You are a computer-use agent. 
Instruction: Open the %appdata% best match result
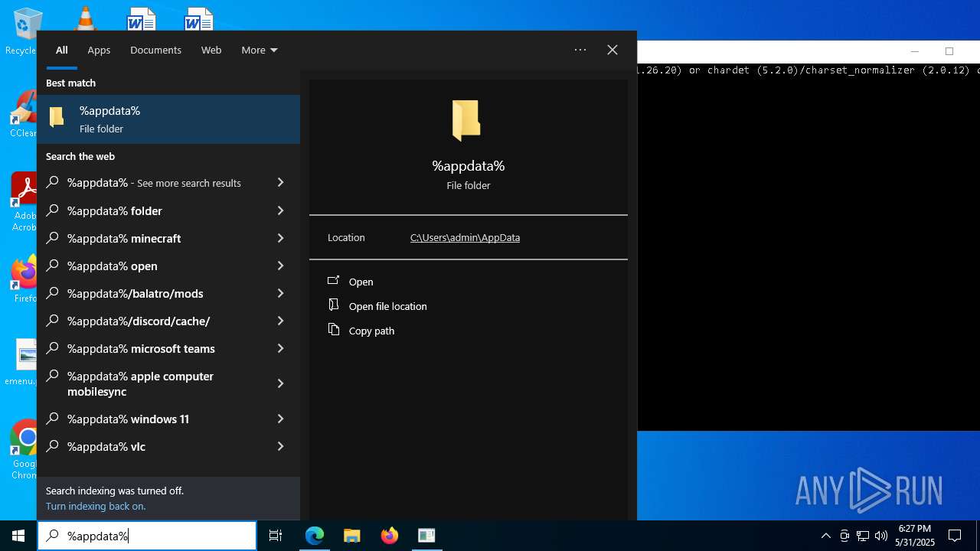168,119
